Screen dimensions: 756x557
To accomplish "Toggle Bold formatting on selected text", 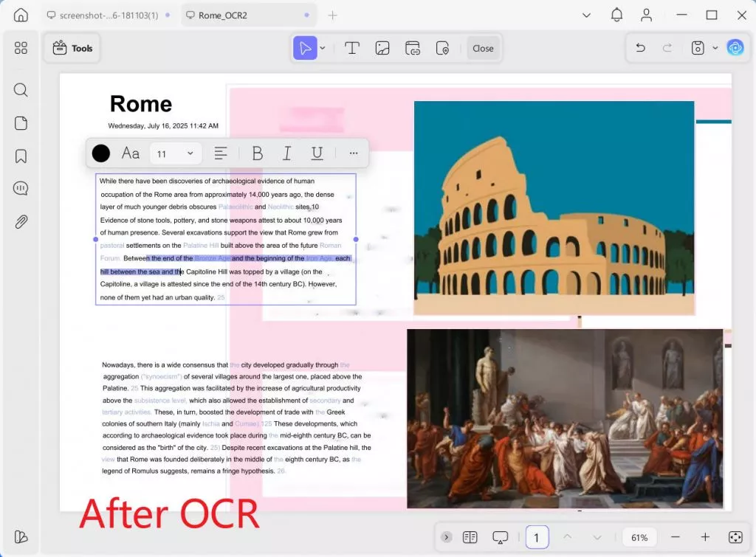I will pyautogui.click(x=258, y=153).
